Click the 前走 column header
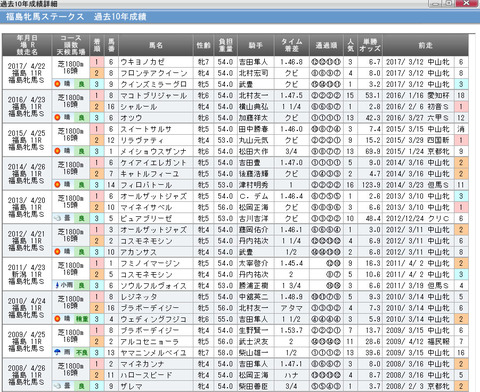The image size is (480, 392). tap(425, 45)
